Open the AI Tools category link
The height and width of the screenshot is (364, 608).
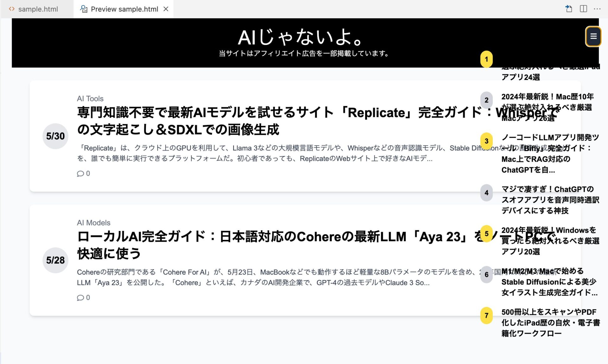point(90,99)
